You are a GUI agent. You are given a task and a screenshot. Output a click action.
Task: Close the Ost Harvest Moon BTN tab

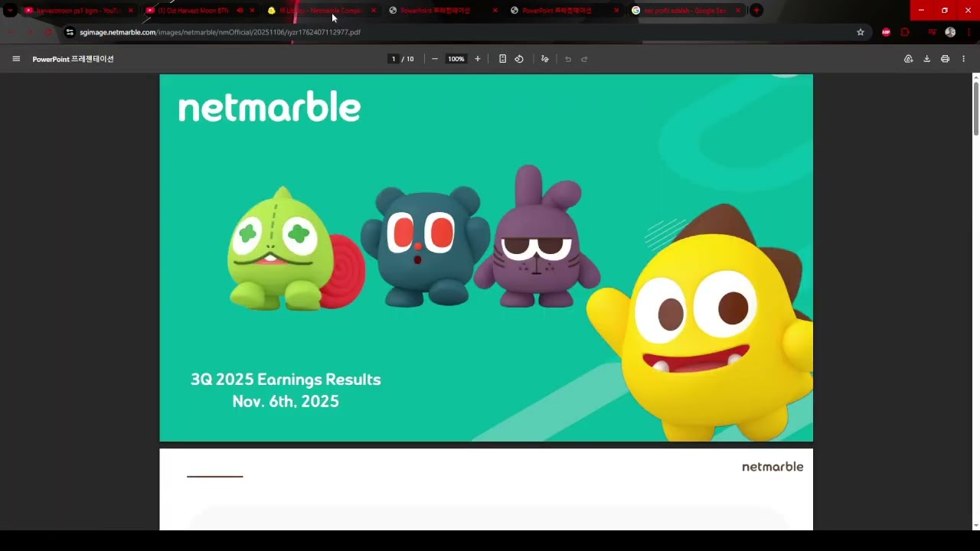[252, 11]
